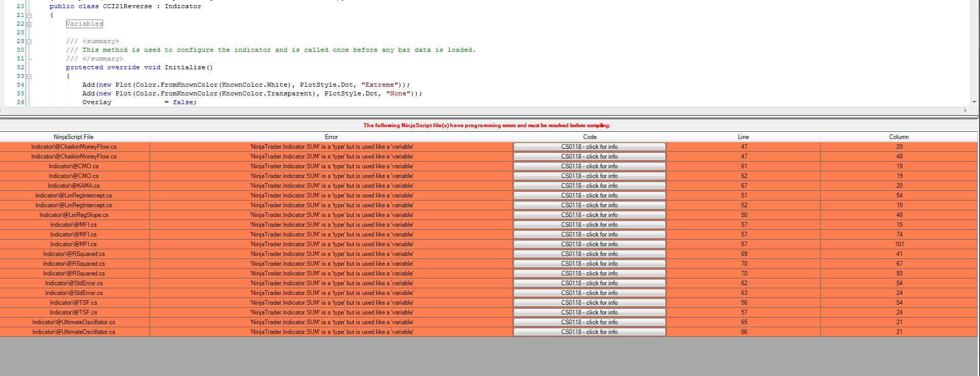
Task: Click column value 93 in the RSquared row
Action: pos(899,273)
